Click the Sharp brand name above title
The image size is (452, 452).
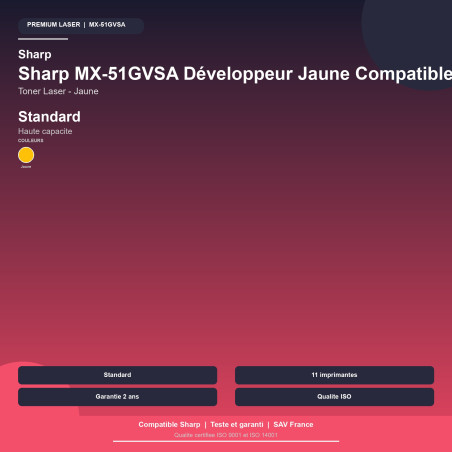pos(35,54)
